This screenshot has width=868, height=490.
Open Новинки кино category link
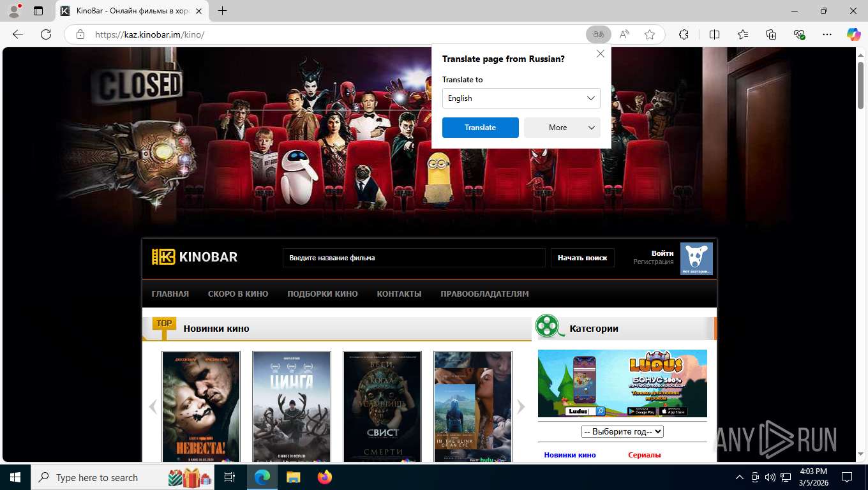[x=570, y=455]
